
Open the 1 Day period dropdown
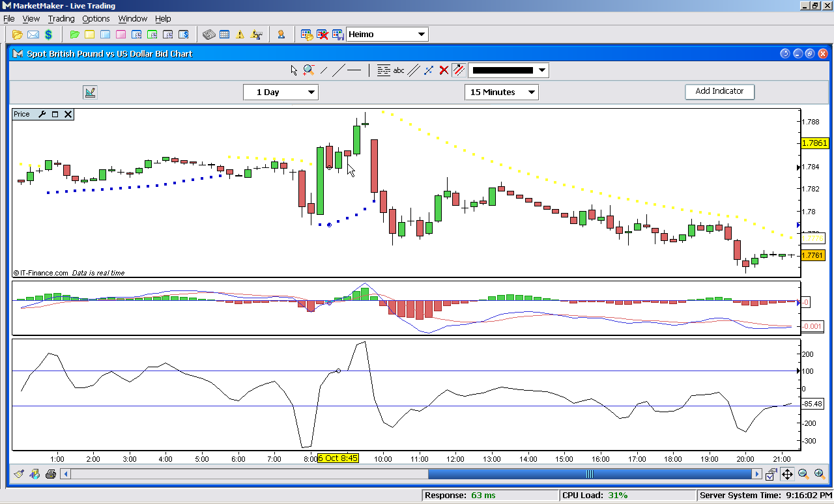point(280,92)
